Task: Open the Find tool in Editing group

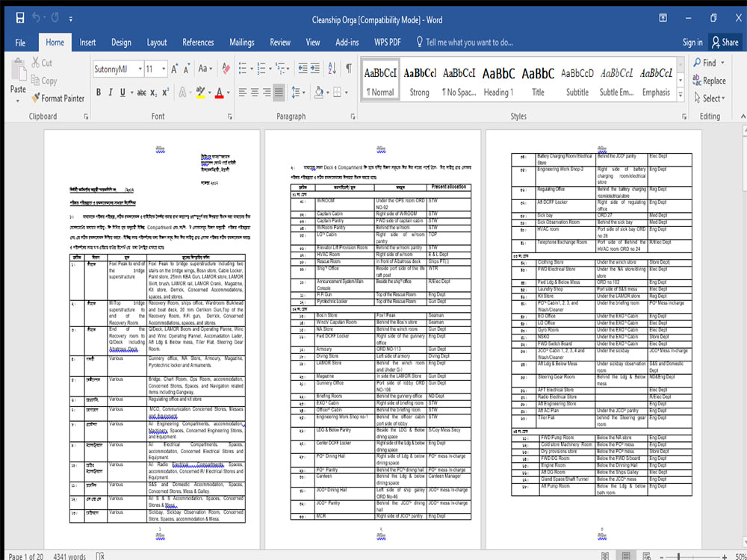Action: (707, 63)
